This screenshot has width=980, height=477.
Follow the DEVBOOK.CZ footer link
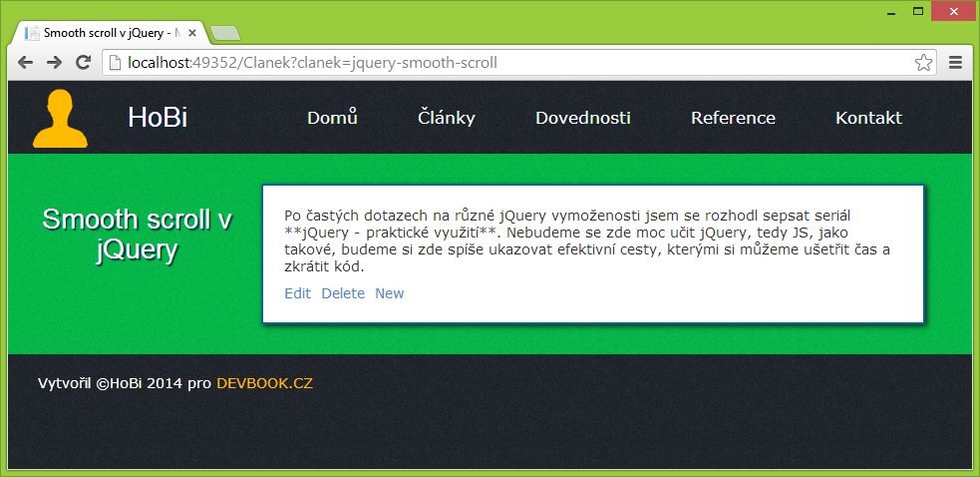(264, 384)
